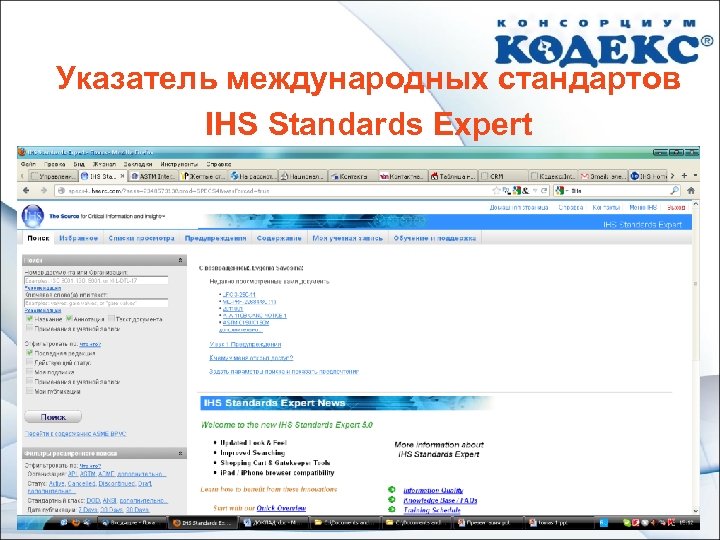The width and height of the screenshot is (720, 540).
Task: Switch to the CRM browser tab
Action: [x=504, y=176]
